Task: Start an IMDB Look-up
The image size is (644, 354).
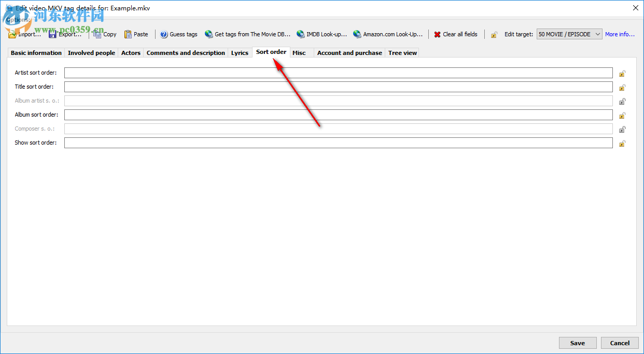Action: tap(321, 34)
